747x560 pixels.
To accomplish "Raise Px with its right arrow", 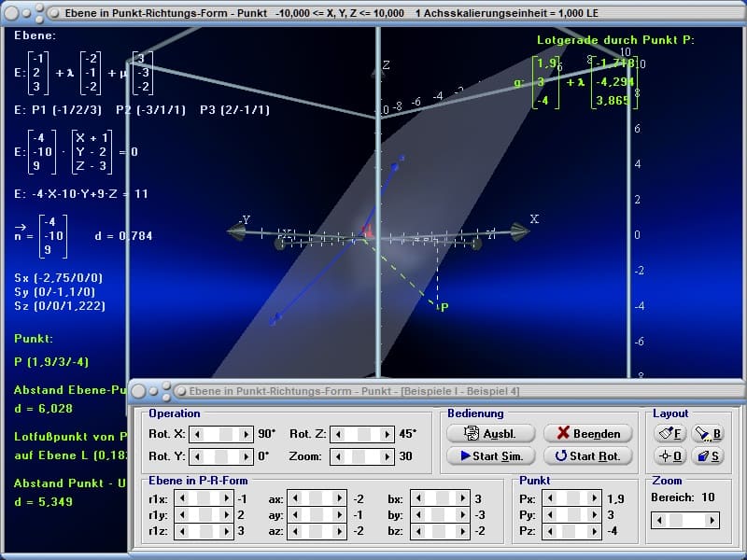I will point(595,498).
